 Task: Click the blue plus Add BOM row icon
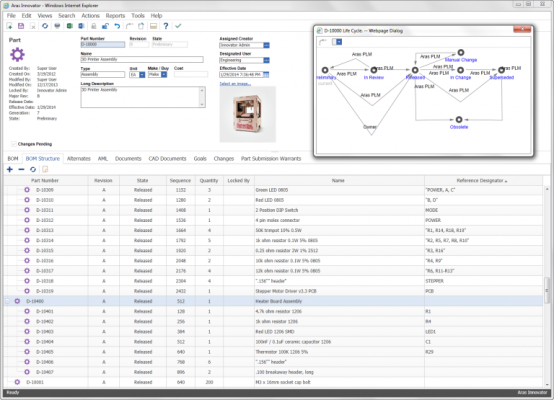click(10, 170)
